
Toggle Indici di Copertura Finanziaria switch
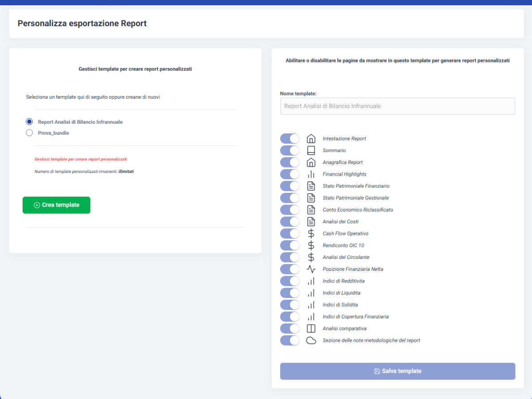(x=290, y=317)
